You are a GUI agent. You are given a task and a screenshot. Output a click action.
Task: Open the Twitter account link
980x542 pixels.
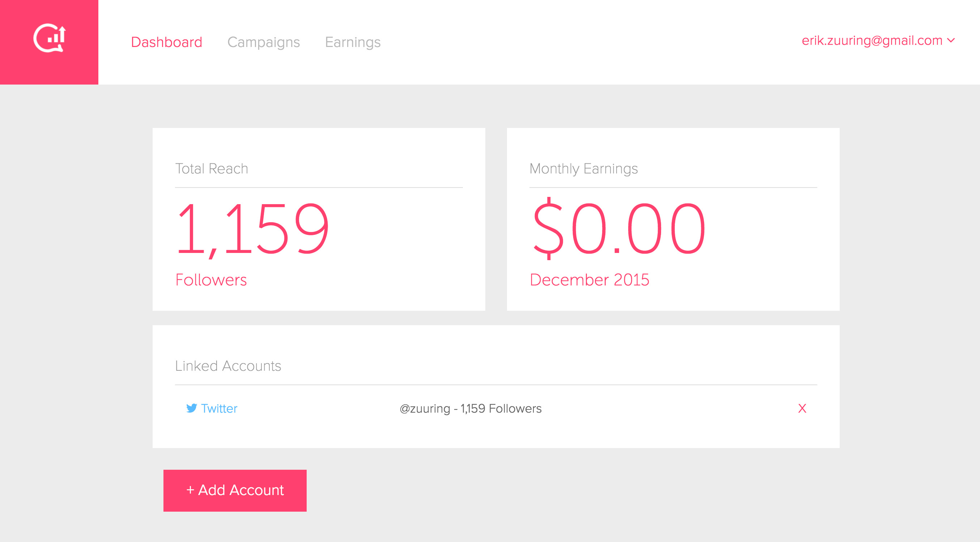tap(219, 408)
